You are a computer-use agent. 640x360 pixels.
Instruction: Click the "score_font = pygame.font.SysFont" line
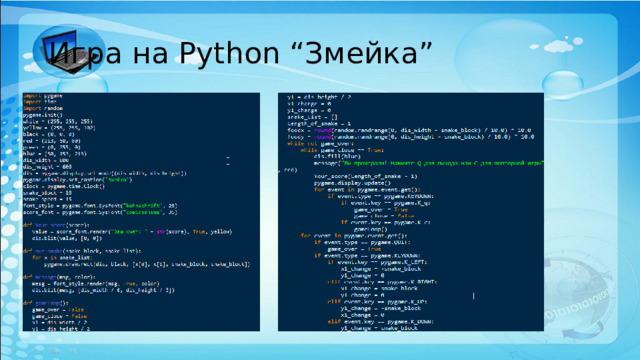pyautogui.click(x=100, y=212)
